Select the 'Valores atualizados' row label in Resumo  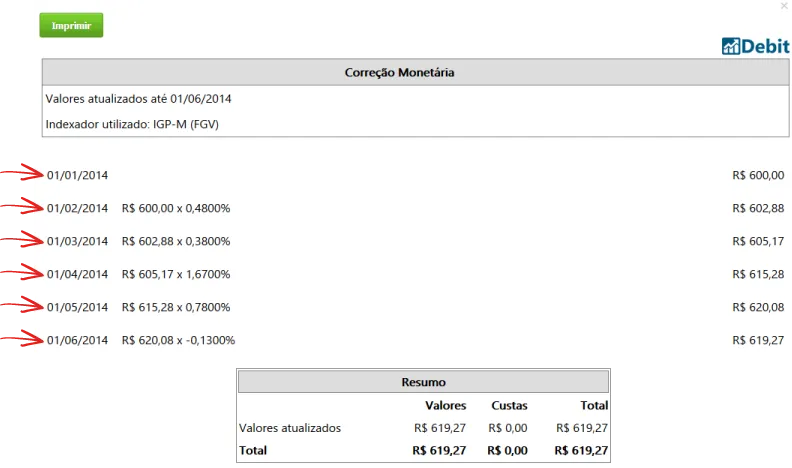[290, 428]
